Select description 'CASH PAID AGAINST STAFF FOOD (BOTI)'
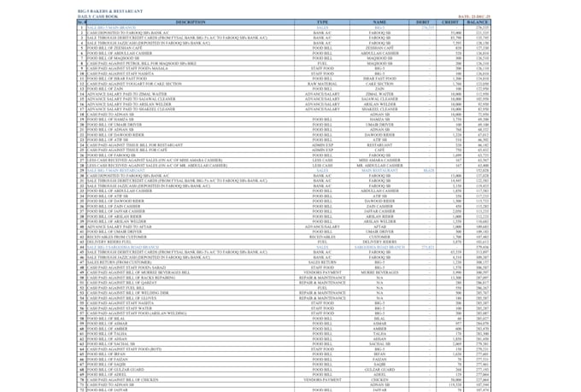The width and height of the screenshot is (581, 392). [x=124, y=349]
